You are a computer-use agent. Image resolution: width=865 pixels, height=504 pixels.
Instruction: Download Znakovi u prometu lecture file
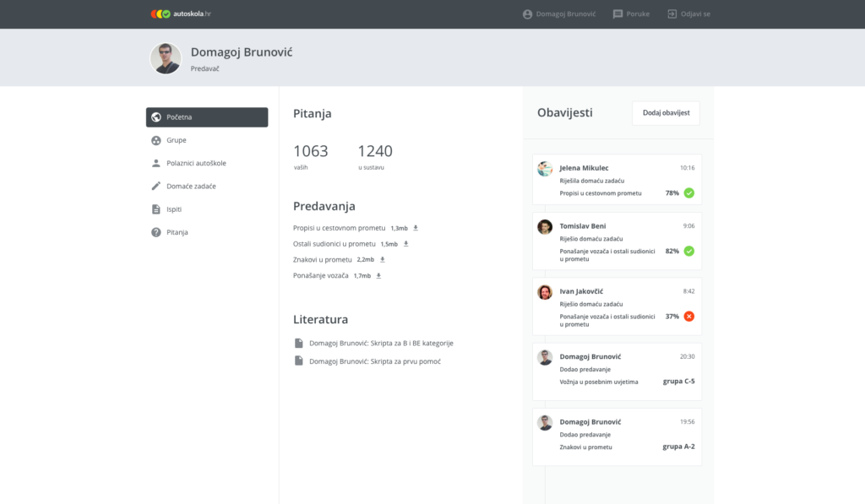(383, 260)
